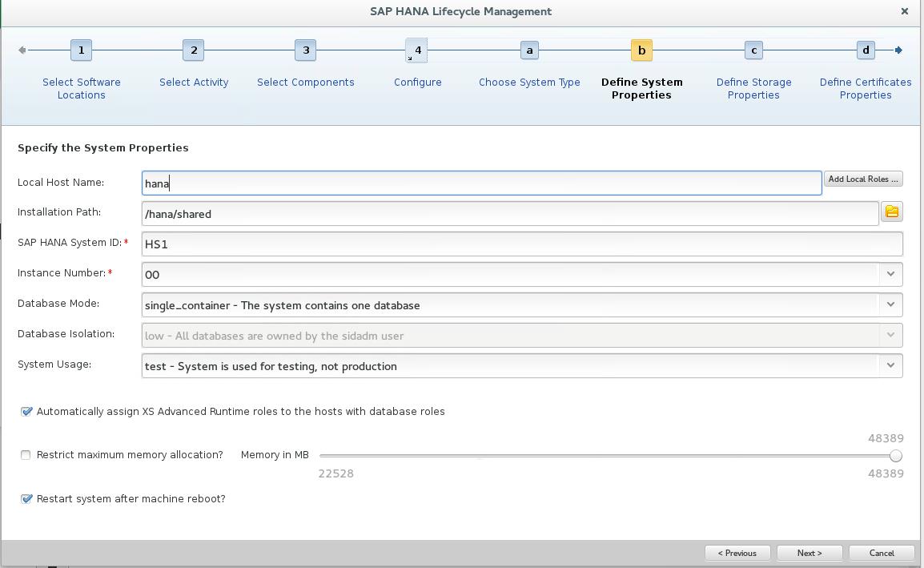Click the Add Local Roles button
Viewport: 924px width, 568px height.
(863, 179)
